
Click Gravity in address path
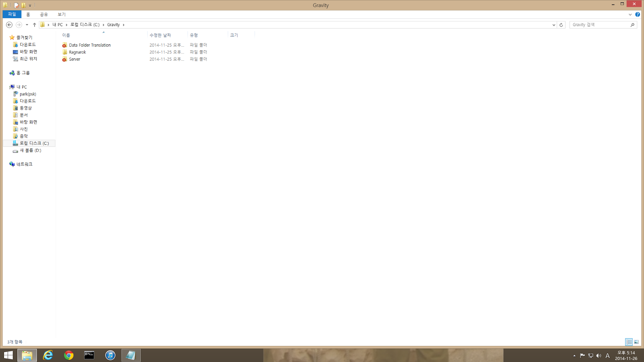[x=114, y=25]
